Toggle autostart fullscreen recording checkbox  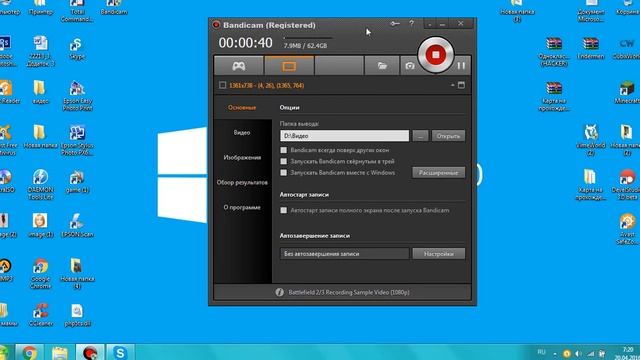tap(284, 210)
